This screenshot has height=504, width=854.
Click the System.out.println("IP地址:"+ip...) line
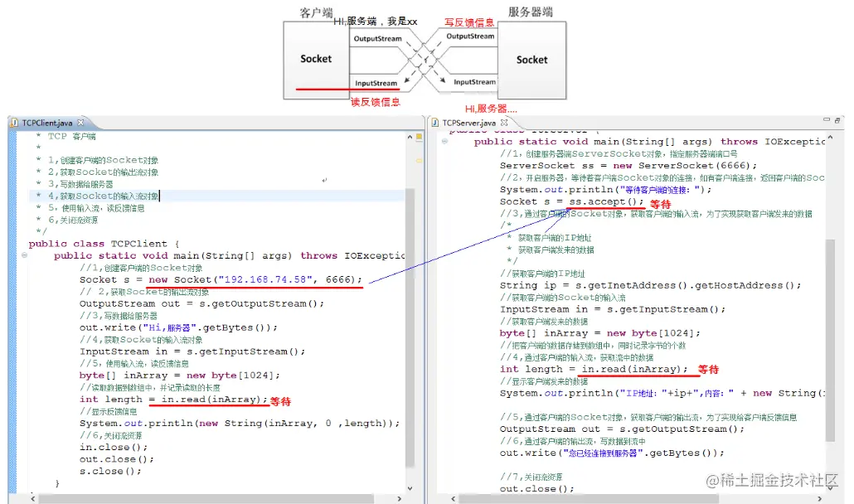662,392
